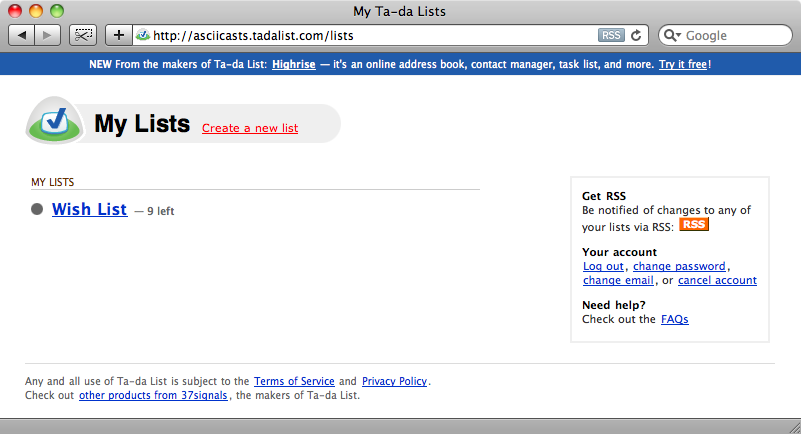Reload the page with the refresh icon

[636, 35]
